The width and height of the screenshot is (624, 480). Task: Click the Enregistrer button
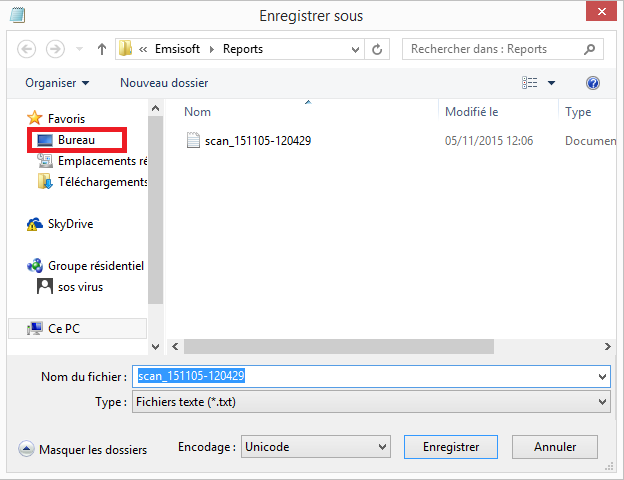[451, 447]
